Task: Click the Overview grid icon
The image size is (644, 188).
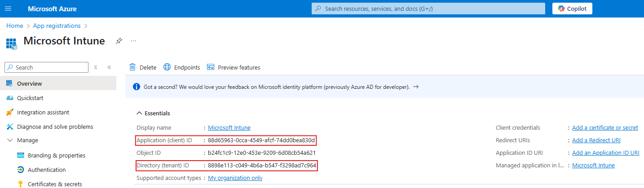Action: 9,83
